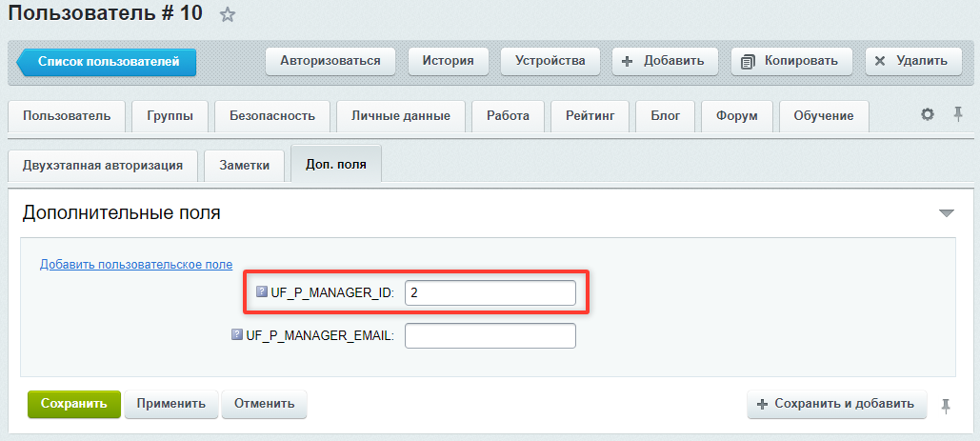
Task: Open the Устройства button
Action: (550, 61)
